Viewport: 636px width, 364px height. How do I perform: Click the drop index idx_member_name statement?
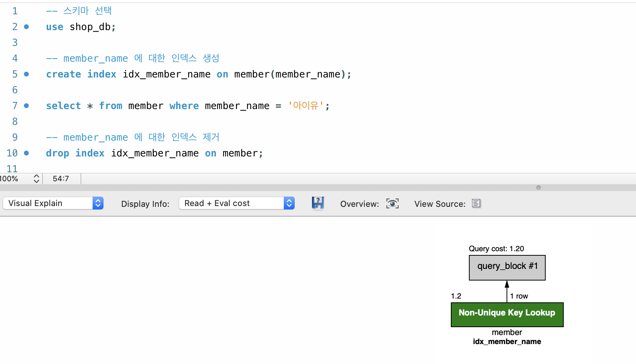click(154, 153)
